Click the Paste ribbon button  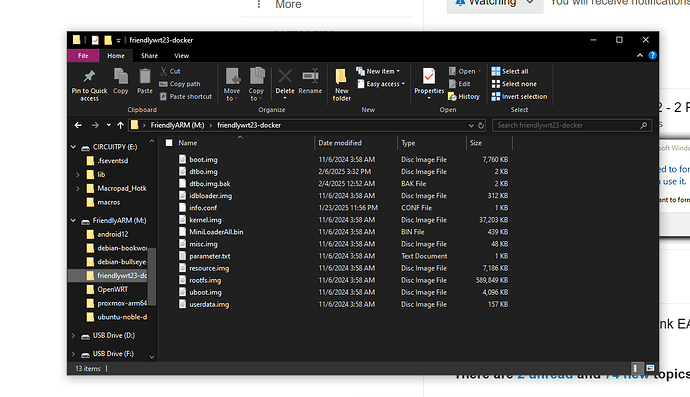click(x=145, y=81)
